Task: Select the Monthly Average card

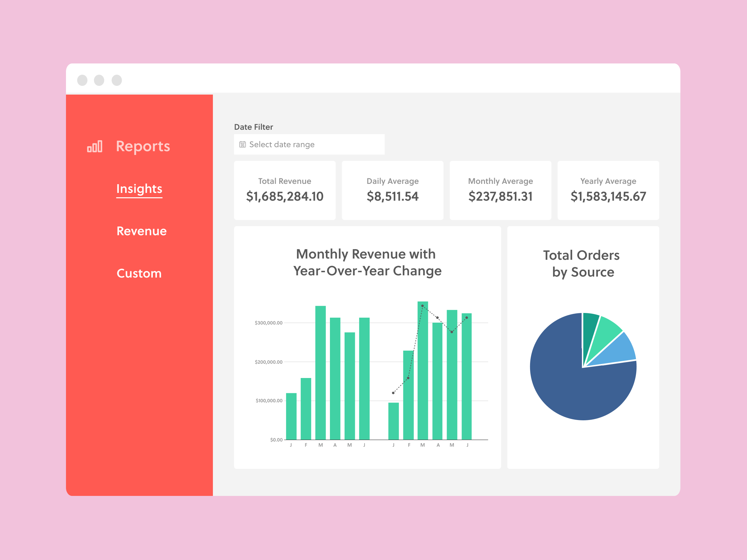Action: 500,190
